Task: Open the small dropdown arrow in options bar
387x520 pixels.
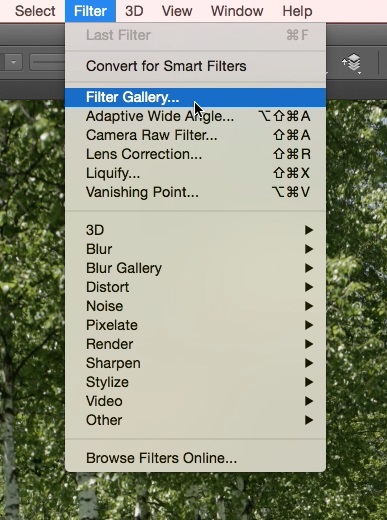Action: 13,62
